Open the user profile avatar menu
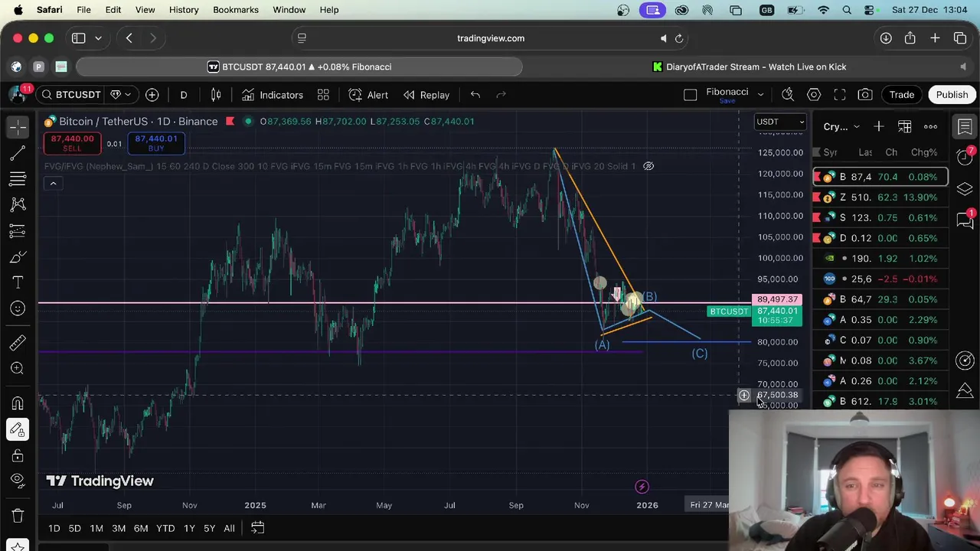 (18, 94)
